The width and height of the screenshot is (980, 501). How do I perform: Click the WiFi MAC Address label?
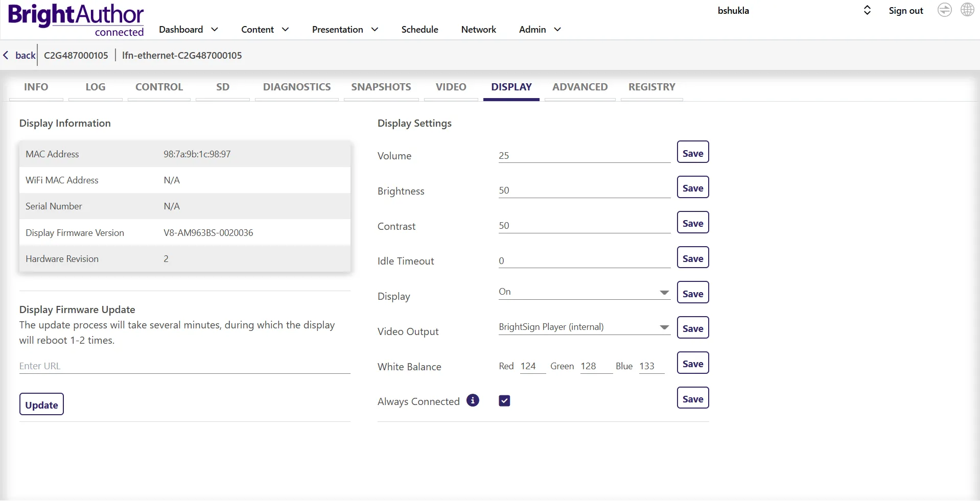click(62, 180)
